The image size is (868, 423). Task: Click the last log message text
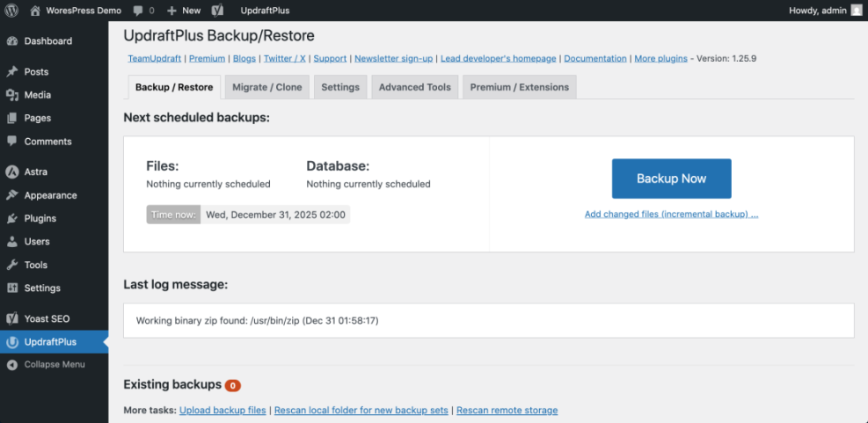[x=258, y=321]
